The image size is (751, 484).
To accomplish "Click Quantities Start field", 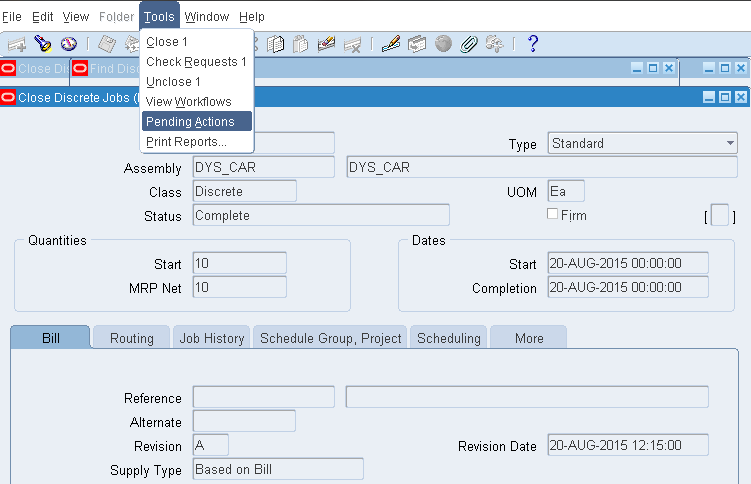I will 240,263.
